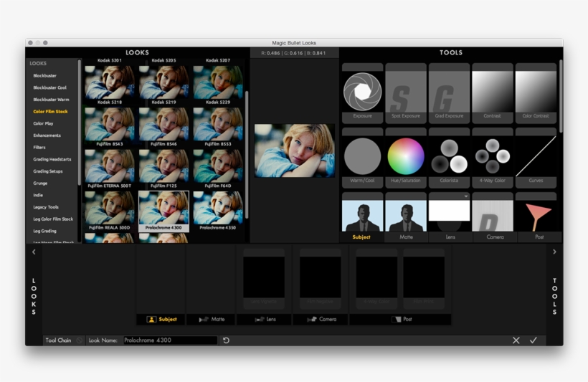This screenshot has width=588, height=382.
Task: Pick the Curves tool
Action: tap(536, 158)
